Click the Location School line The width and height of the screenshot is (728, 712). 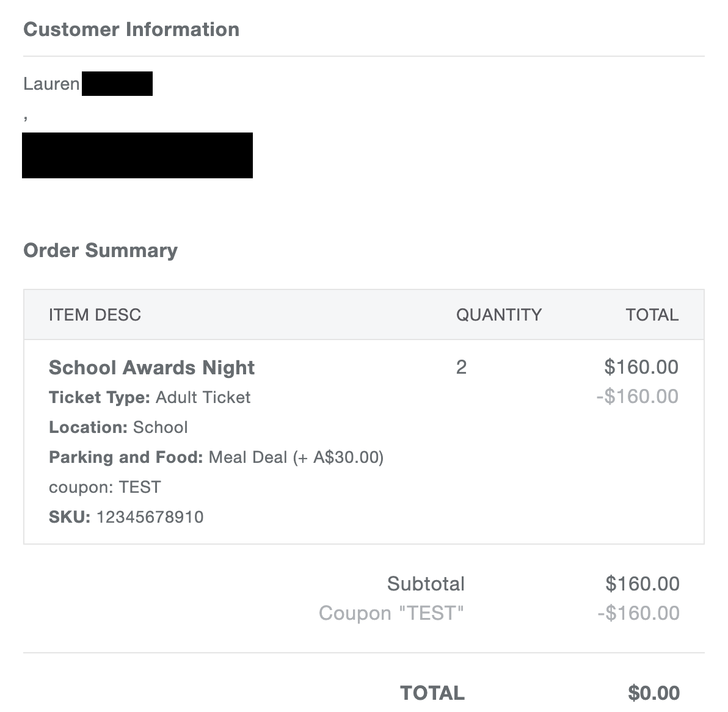tap(118, 427)
